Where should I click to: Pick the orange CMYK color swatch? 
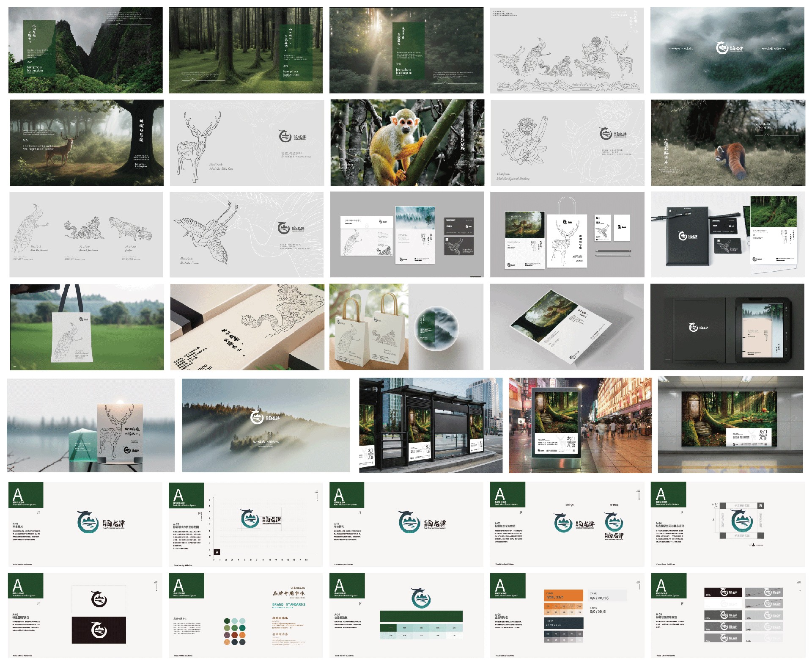(563, 596)
